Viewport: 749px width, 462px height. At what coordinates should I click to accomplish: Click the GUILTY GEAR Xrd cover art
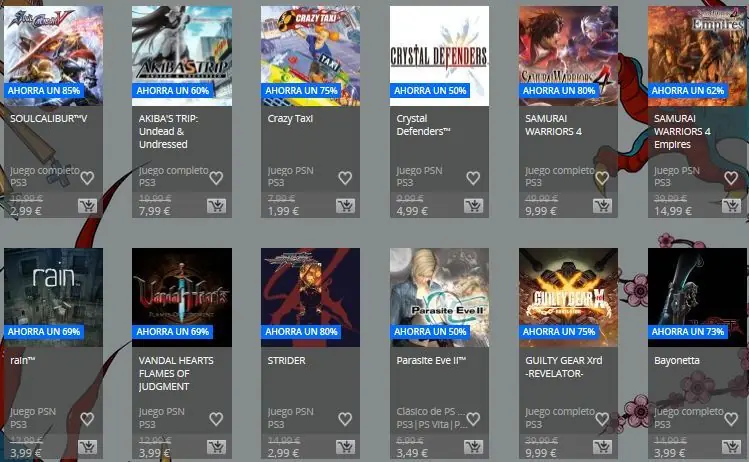568,297
